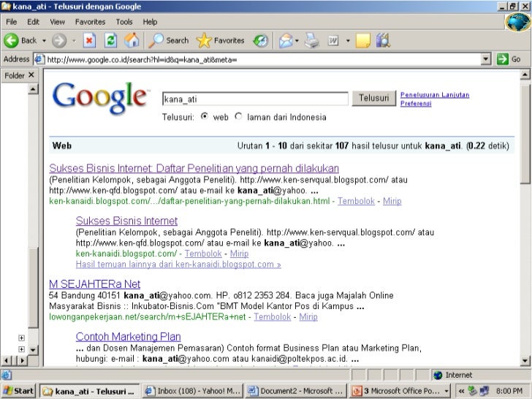
Task: Click Folder pane scroll up arrow
Action: coord(33,89)
